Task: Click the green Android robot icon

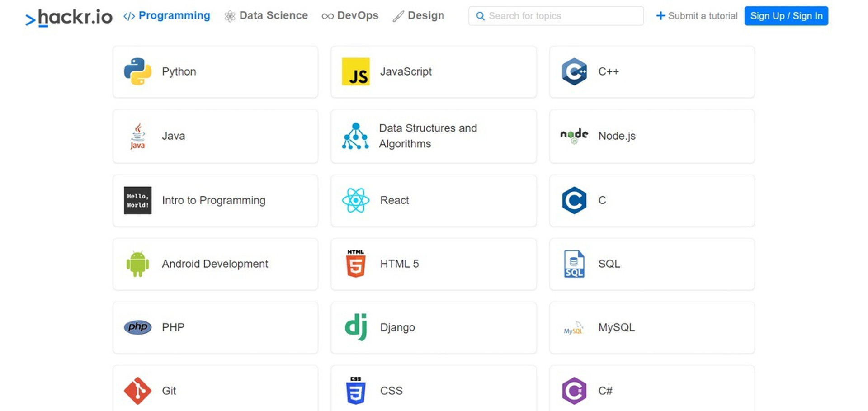Action: point(138,264)
